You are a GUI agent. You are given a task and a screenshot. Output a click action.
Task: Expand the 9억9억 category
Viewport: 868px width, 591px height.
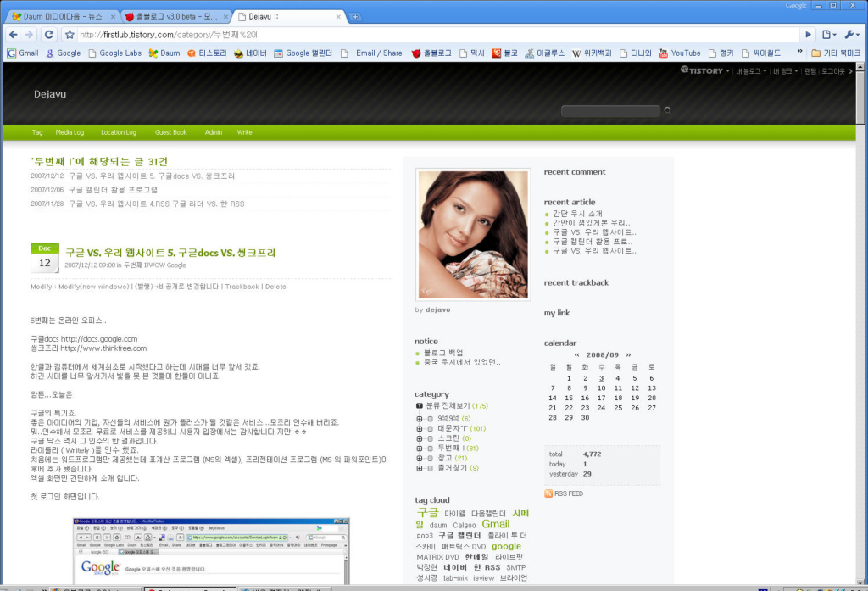click(420, 419)
